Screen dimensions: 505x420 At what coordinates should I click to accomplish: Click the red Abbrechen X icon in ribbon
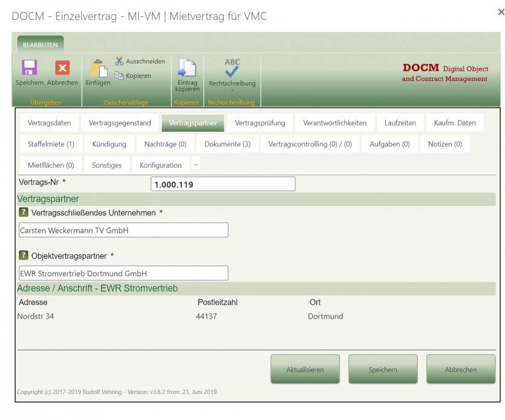coord(62,68)
